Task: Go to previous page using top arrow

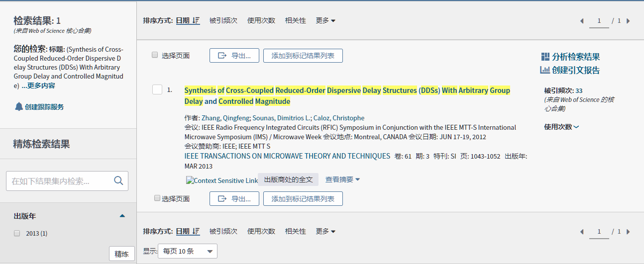Action: coord(582,21)
